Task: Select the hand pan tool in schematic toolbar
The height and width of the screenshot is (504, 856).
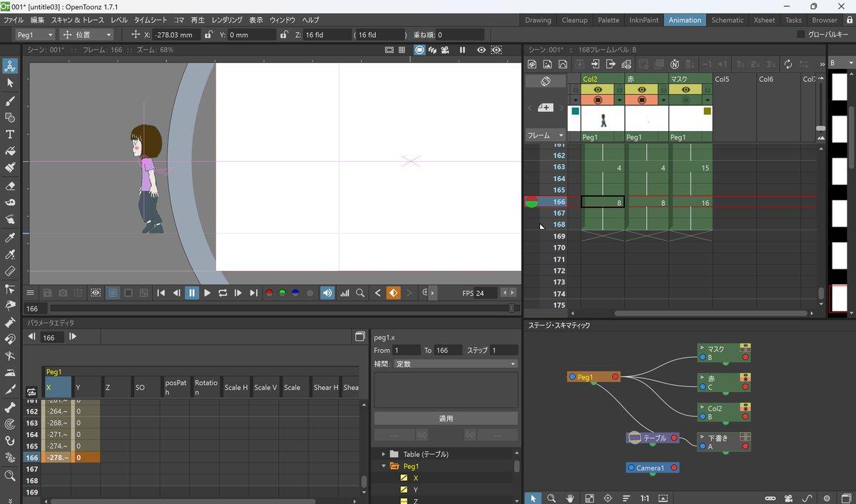Action: tap(571, 498)
